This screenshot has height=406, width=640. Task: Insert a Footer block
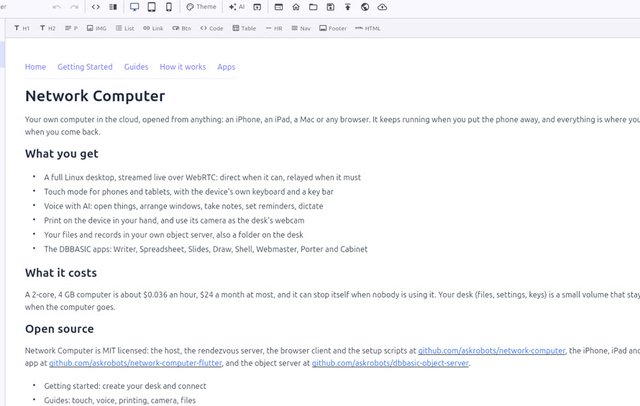(333, 28)
